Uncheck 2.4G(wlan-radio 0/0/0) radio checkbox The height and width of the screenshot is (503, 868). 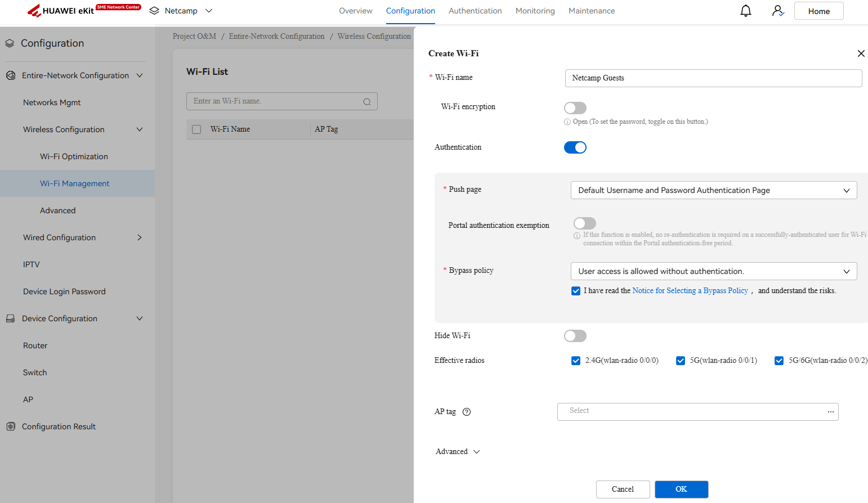(576, 361)
